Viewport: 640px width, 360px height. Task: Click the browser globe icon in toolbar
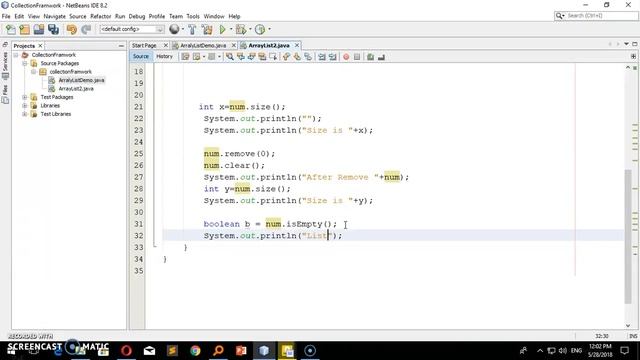click(174, 29)
